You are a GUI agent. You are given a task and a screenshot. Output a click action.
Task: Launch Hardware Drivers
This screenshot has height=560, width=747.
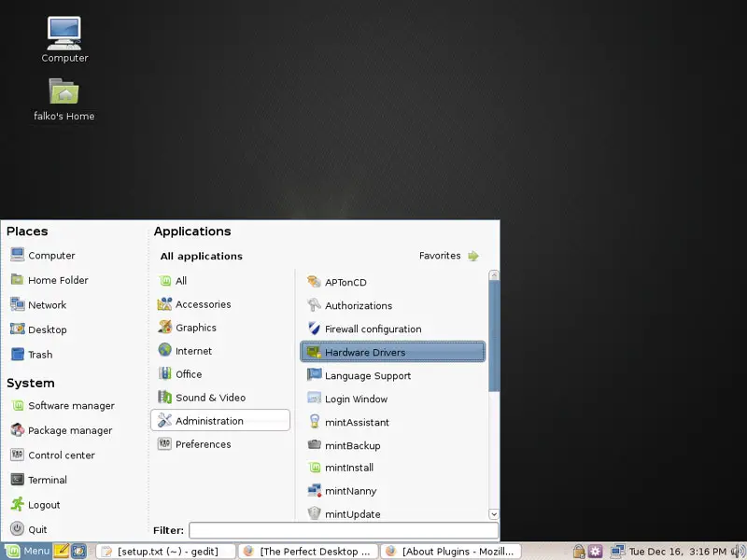(x=393, y=352)
